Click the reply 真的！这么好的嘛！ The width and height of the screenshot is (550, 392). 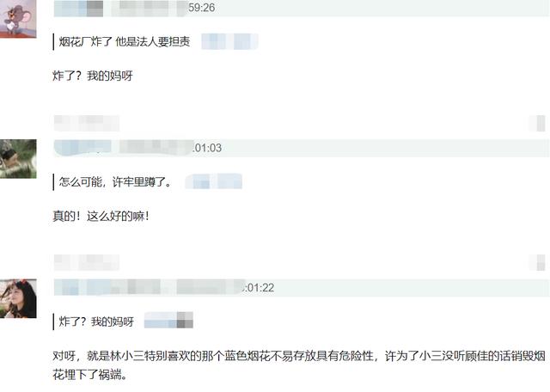(101, 216)
